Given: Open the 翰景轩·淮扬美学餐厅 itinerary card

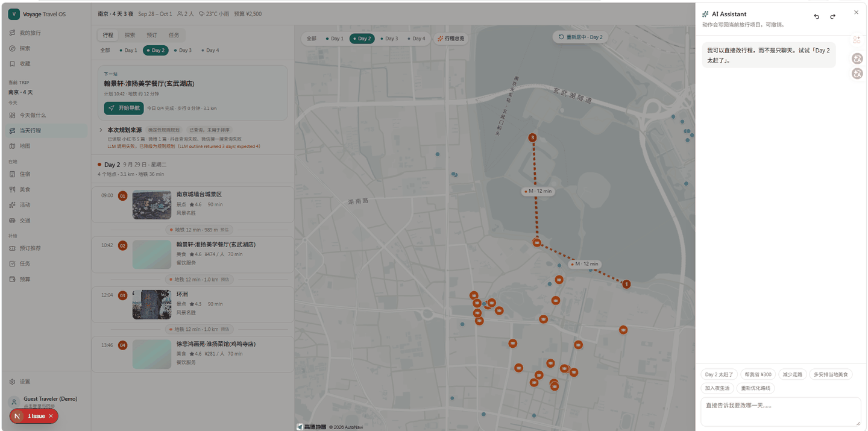Looking at the screenshot, I should click(x=193, y=254).
